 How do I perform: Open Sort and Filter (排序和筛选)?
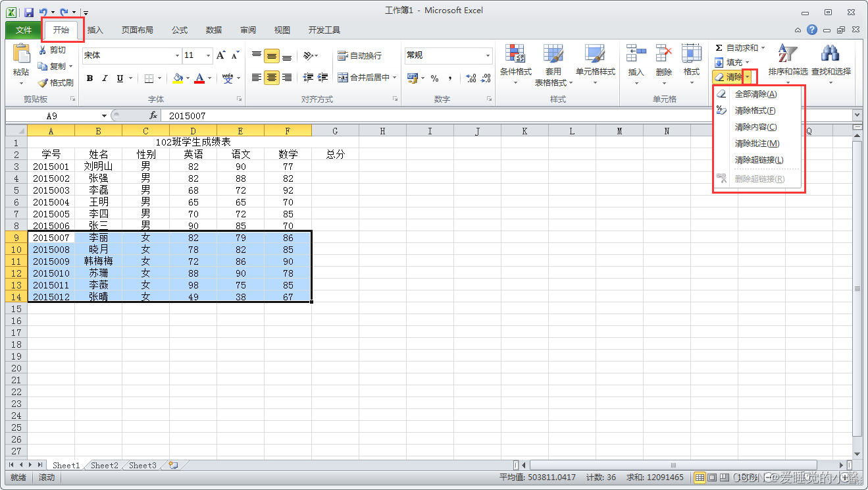[788, 65]
